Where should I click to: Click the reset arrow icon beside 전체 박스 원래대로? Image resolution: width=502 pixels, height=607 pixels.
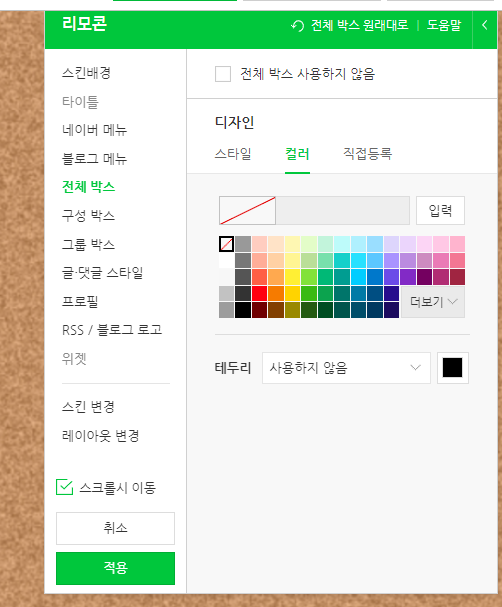[x=297, y=26]
